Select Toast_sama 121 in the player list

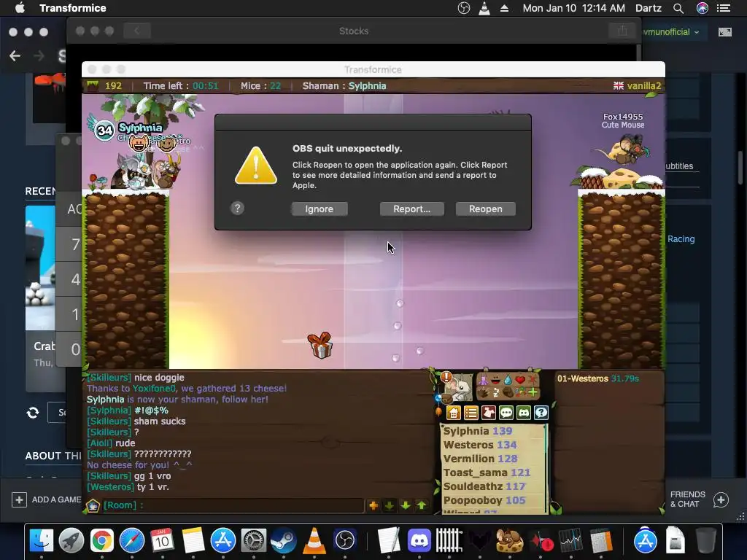tap(487, 472)
